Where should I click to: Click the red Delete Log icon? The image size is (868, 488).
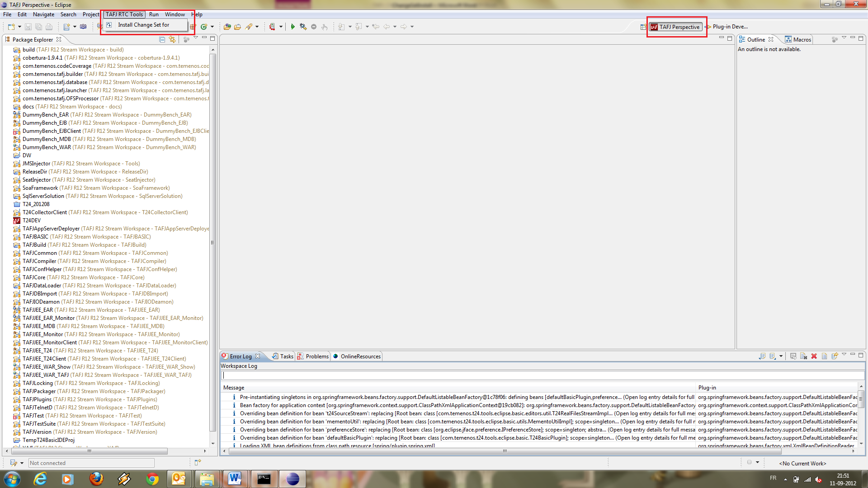coord(814,357)
